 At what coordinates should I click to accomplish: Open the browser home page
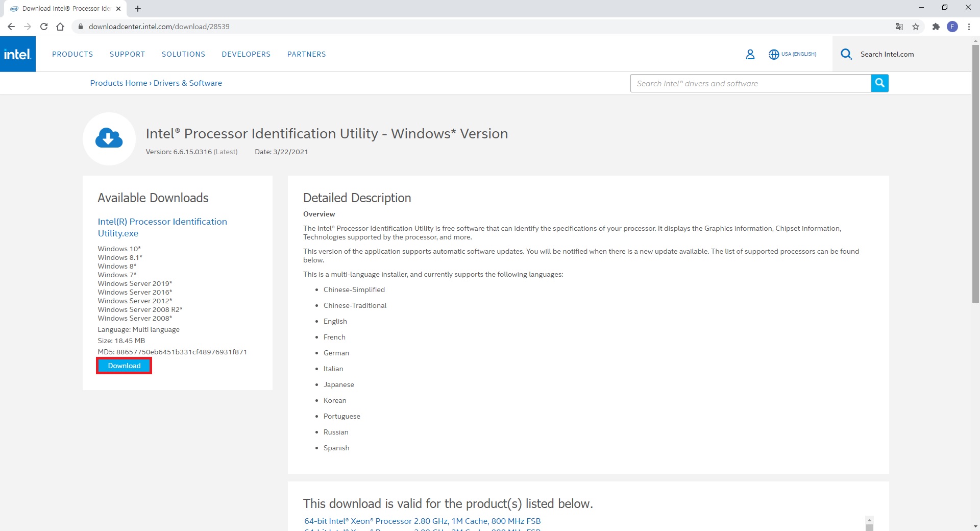[60, 27]
